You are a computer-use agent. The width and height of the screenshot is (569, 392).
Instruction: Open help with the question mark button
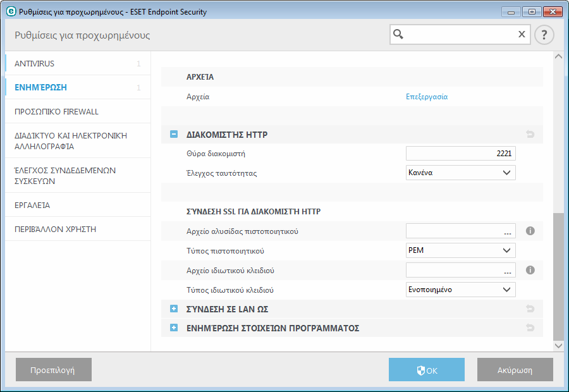coord(544,35)
